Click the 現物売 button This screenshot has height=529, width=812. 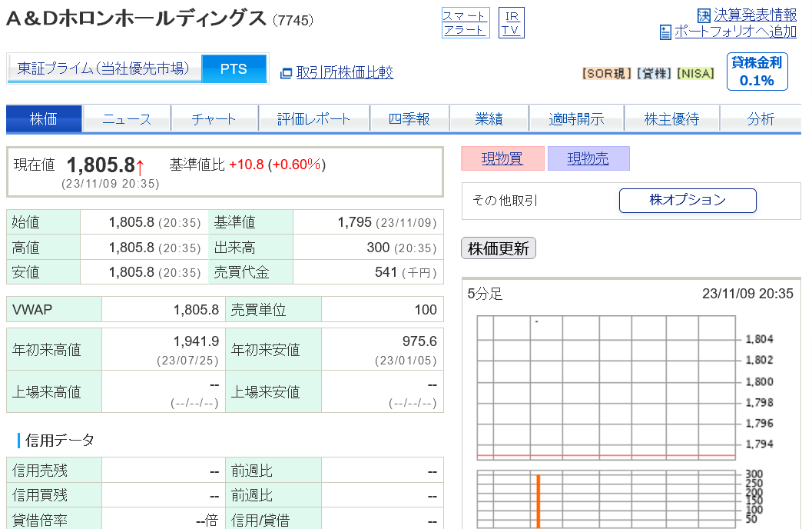coord(588,158)
